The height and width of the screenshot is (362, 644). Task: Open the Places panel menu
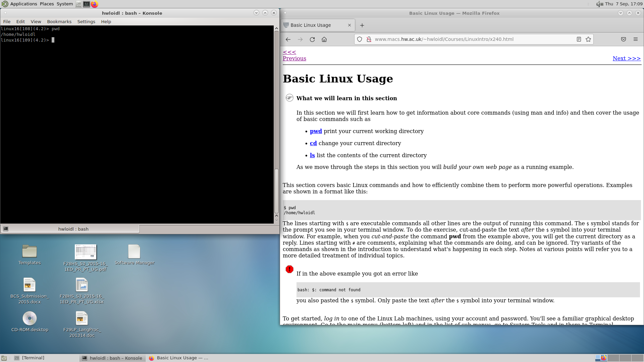point(47,4)
